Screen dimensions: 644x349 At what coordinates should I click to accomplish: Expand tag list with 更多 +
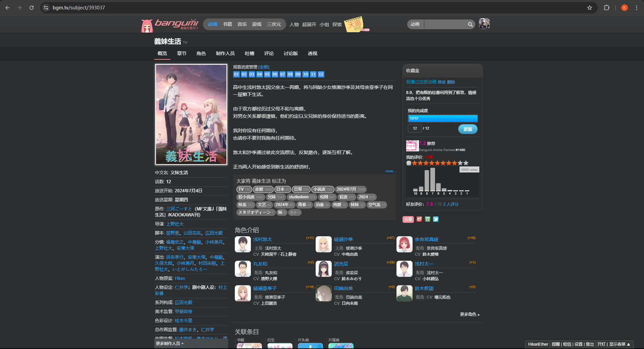295,212
